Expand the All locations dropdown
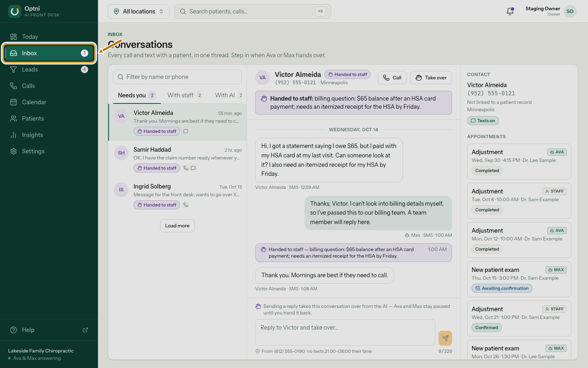 (x=138, y=11)
